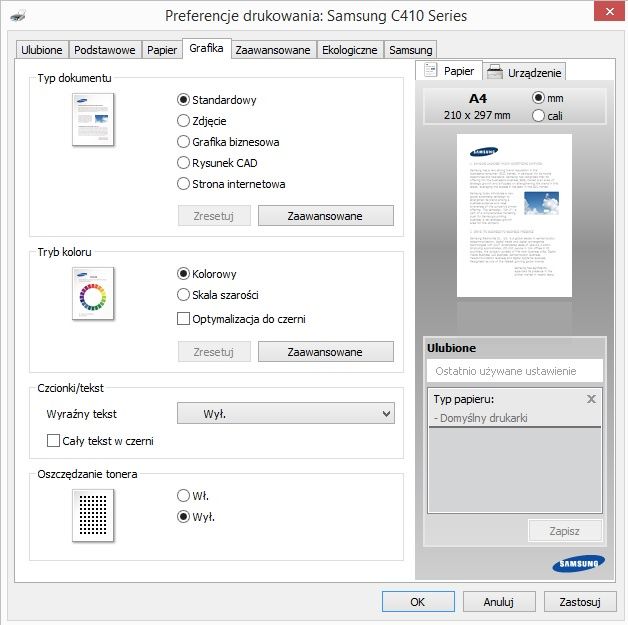Open the Papier settings tab
The width and height of the screenshot is (628, 625).
pyautogui.click(x=162, y=50)
